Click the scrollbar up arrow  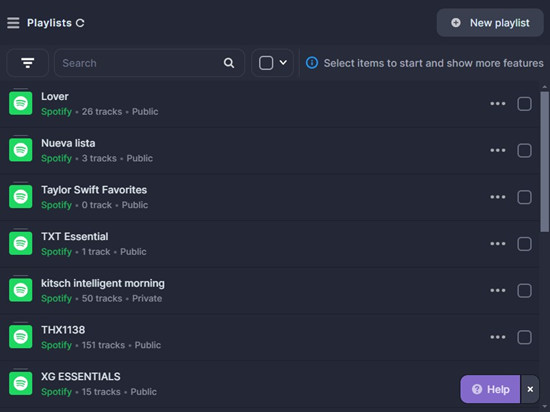(x=544, y=87)
